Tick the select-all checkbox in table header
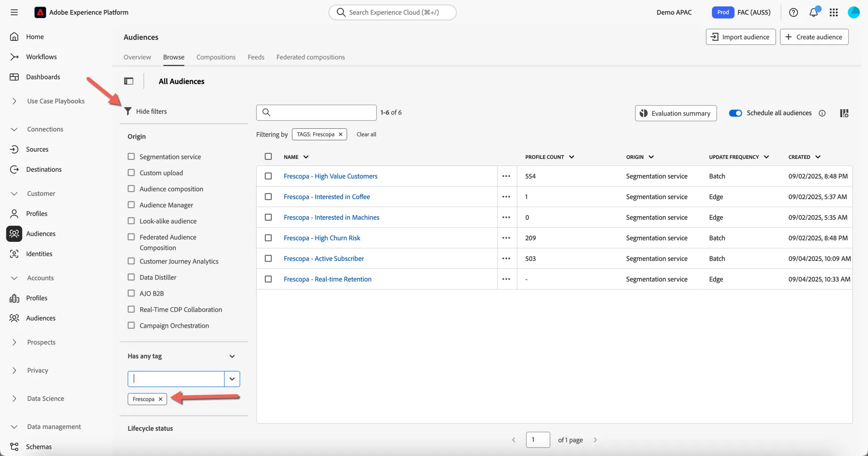 (x=268, y=156)
